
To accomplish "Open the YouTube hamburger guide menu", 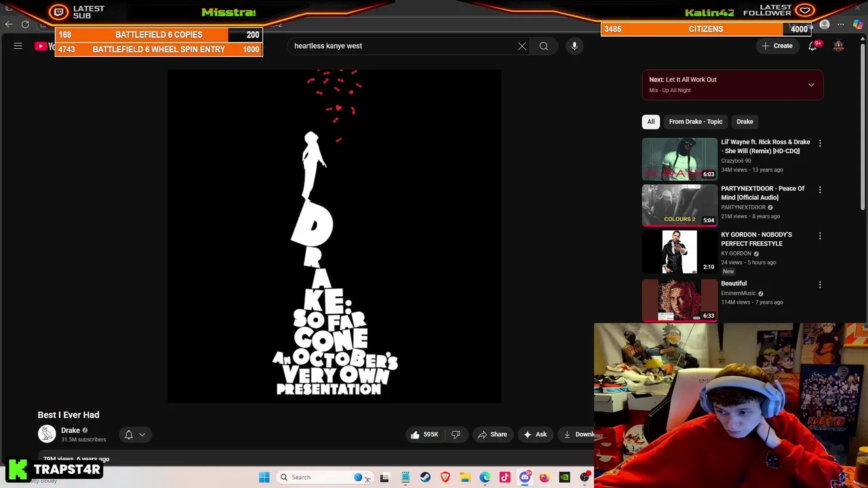I will click(18, 46).
